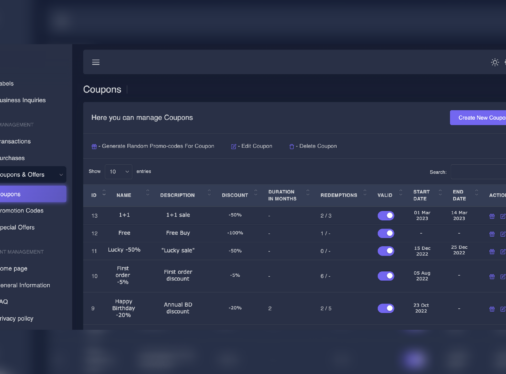Edit the First order -5% coupon
506x374 pixels.
tap(503, 276)
